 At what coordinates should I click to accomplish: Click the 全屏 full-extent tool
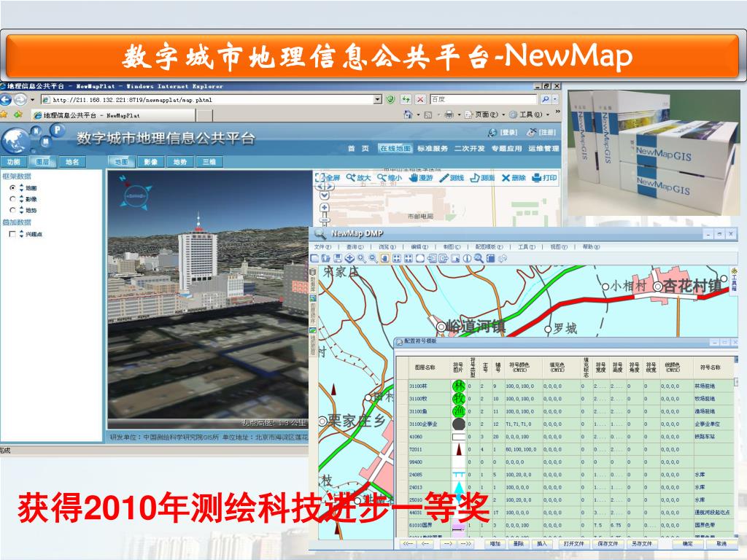[x=328, y=178]
